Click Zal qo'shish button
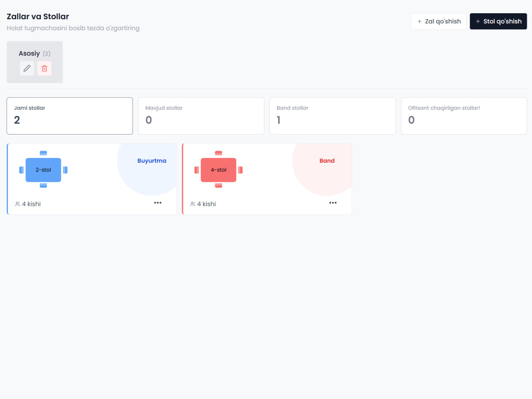532x399 pixels. tap(439, 21)
